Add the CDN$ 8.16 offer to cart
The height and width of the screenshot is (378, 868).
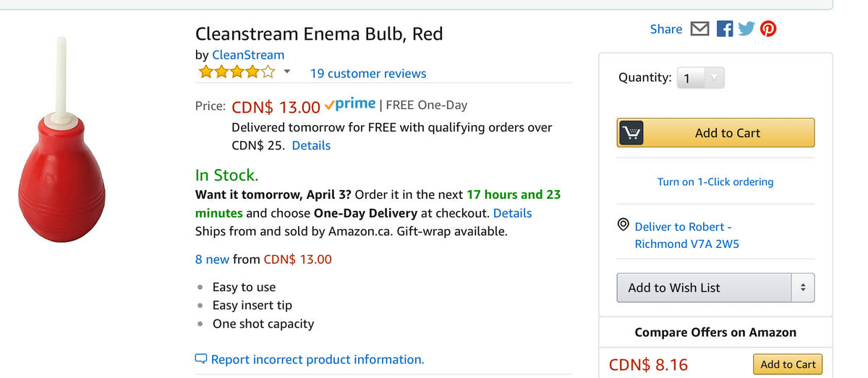click(x=787, y=364)
